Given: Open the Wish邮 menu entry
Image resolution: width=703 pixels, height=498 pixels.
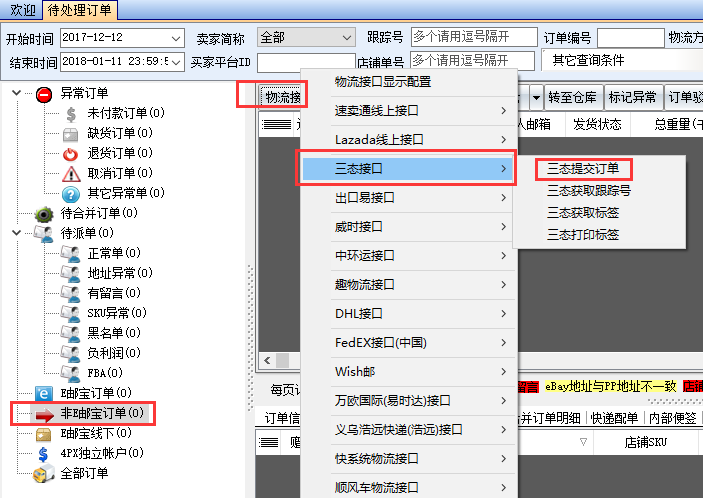Looking at the screenshot, I should [x=408, y=372].
